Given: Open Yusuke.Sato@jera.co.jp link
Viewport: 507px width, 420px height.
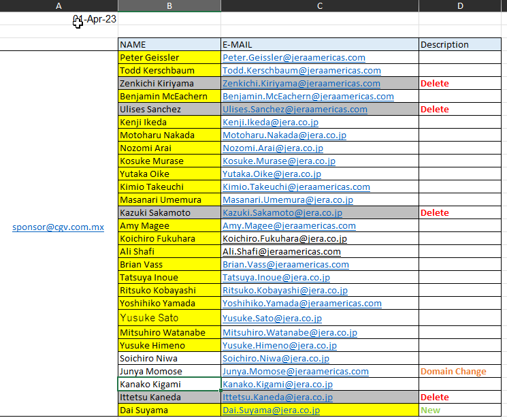Looking at the screenshot, I should pyautogui.click(x=272, y=318).
